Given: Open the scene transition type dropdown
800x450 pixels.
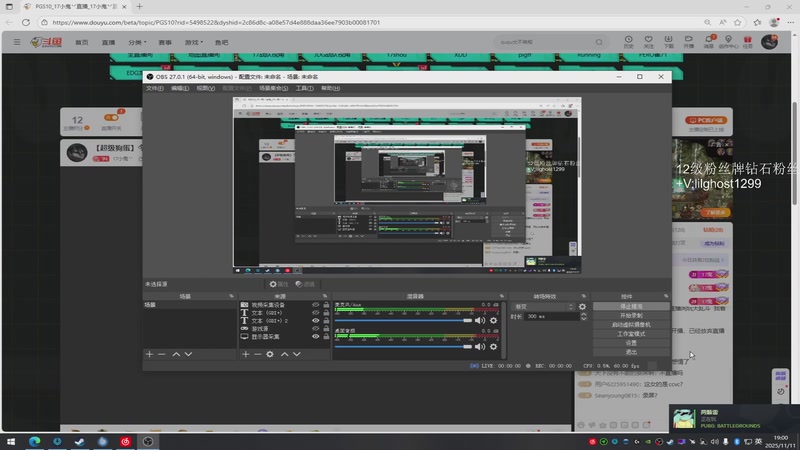Looking at the screenshot, I should pyautogui.click(x=544, y=307).
